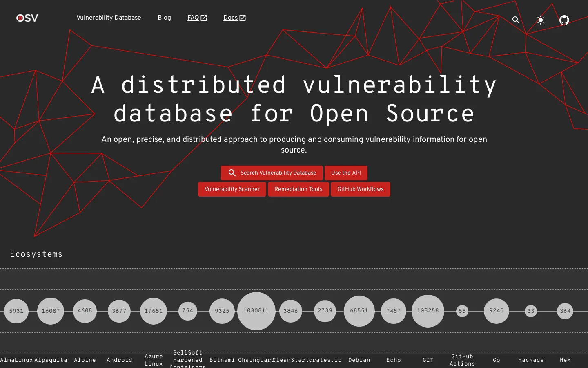Screen dimensions: 588x368
Task: Click the Hex ecosystem label
Action: pyautogui.click(x=565, y=360)
